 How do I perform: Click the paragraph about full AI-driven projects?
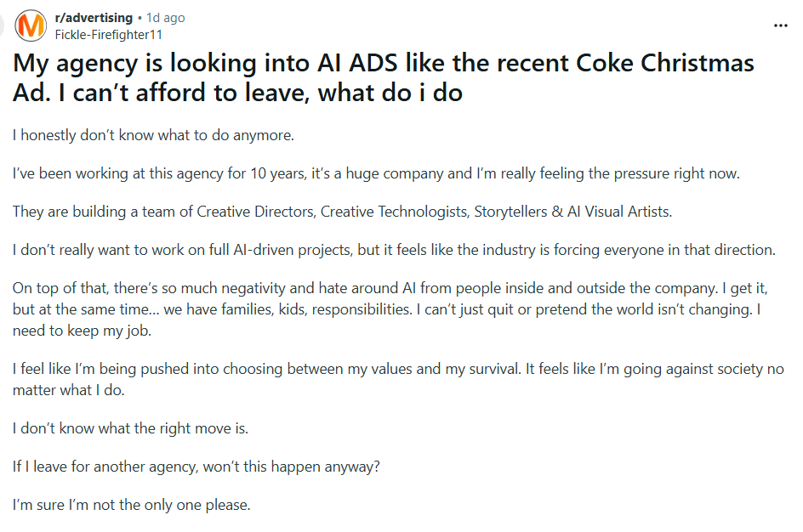(x=394, y=250)
